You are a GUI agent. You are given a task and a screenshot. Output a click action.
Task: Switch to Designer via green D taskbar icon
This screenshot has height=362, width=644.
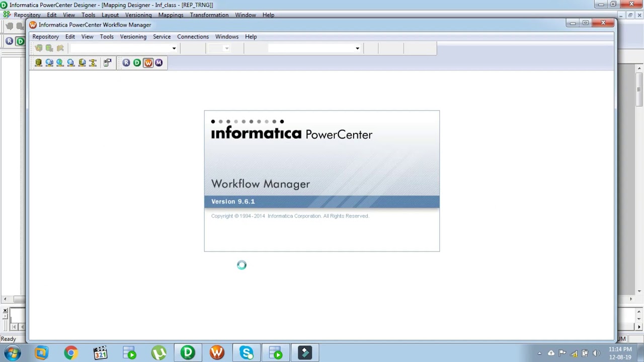point(188,353)
